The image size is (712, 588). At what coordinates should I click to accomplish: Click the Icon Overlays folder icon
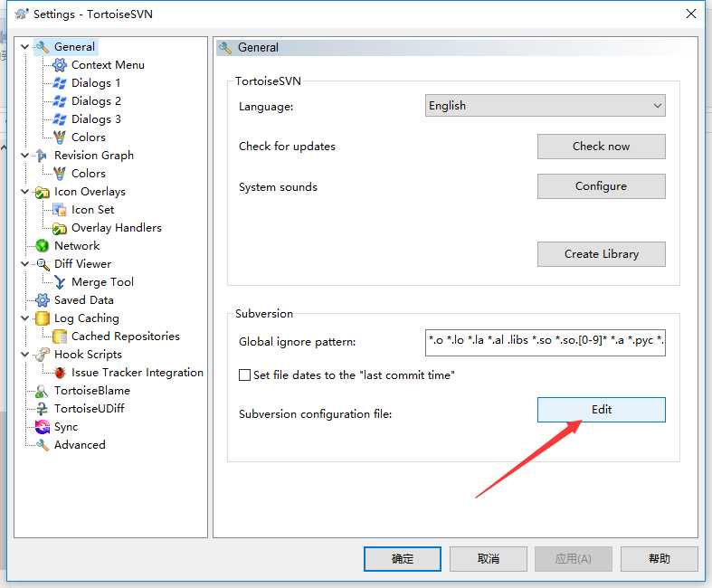pyautogui.click(x=43, y=192)
